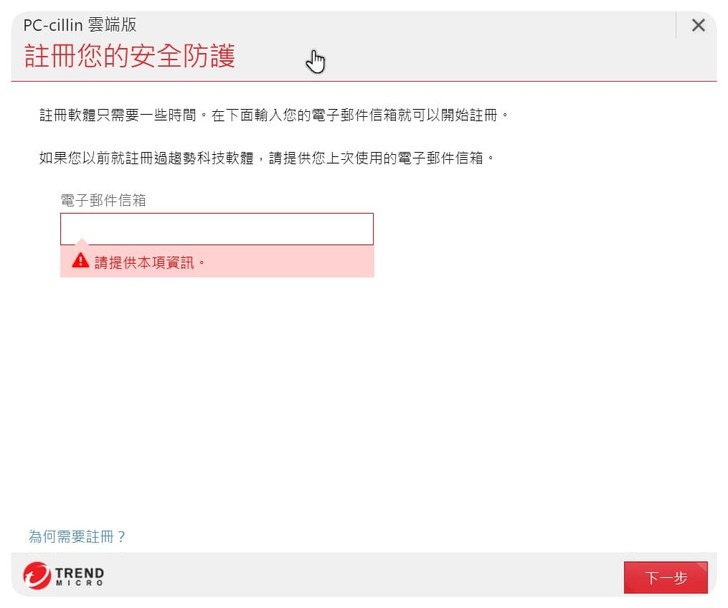This screenshot has height=608, width=728.
Task: Click the 請提供本項資訊 error message text
Action: (x=150, y=262)
